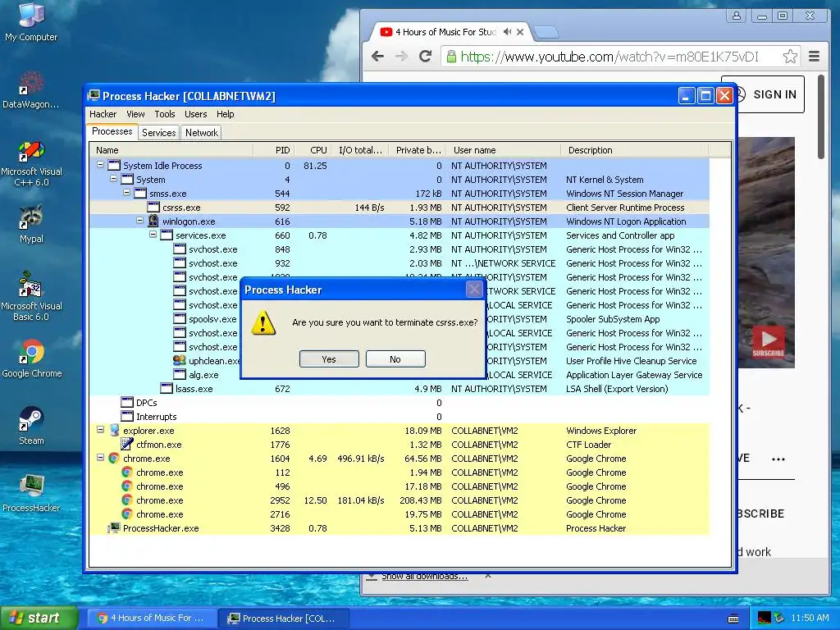Click the Chrome address bar URL
This screenshot has height=630, width=840.
click(x=609, y=57)
